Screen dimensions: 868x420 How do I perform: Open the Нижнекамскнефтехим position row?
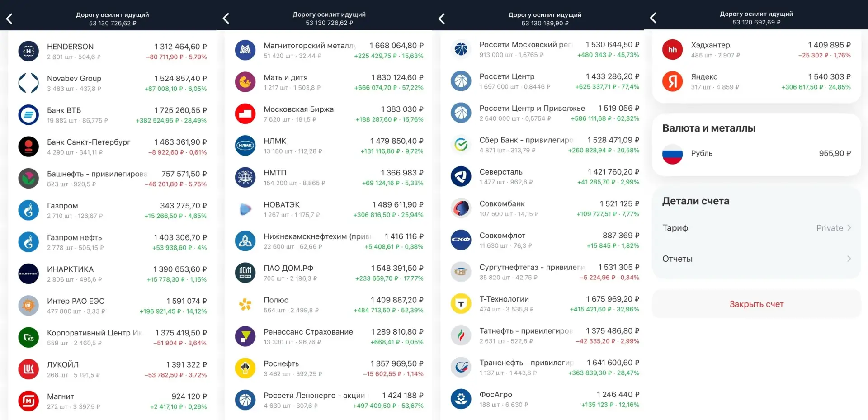point(329,241)
